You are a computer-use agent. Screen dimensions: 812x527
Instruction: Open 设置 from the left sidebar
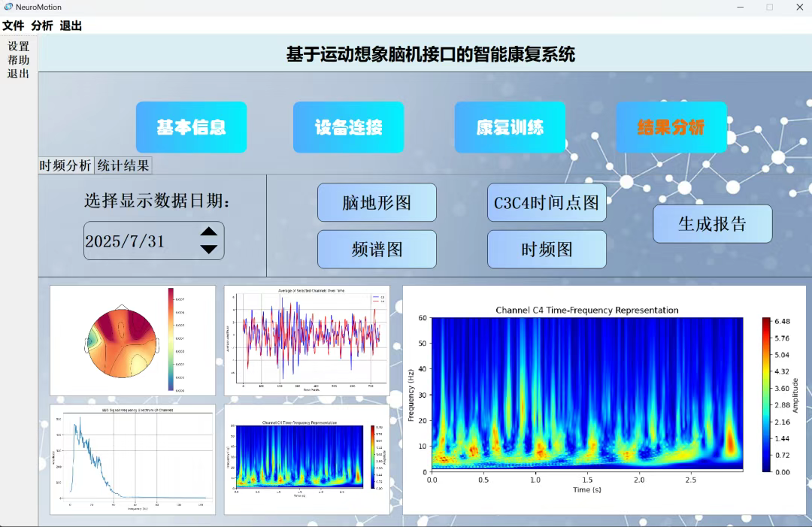[x=18, y=47]
